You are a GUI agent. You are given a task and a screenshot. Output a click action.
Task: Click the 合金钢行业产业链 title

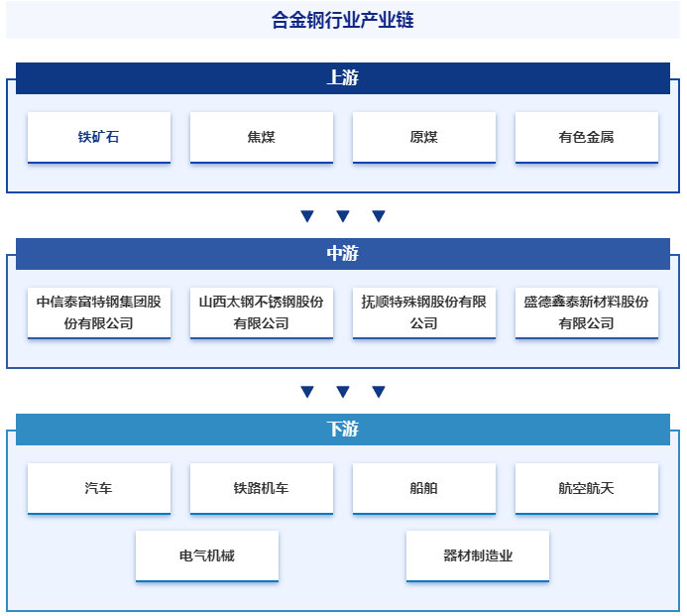click(x=342, y=20)
